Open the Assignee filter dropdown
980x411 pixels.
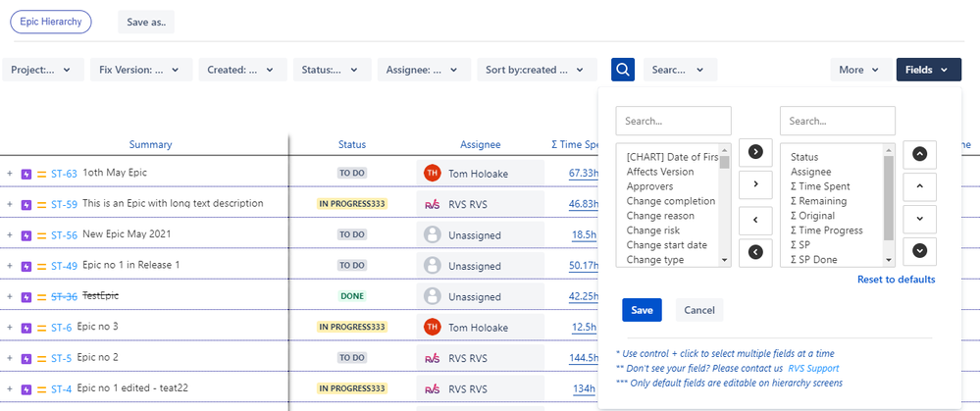(424, 70)
